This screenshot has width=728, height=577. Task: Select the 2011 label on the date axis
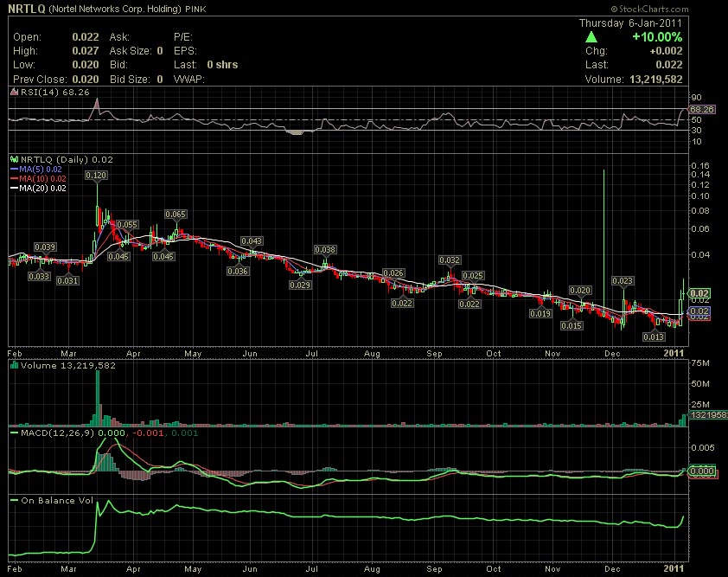(673, 353)
